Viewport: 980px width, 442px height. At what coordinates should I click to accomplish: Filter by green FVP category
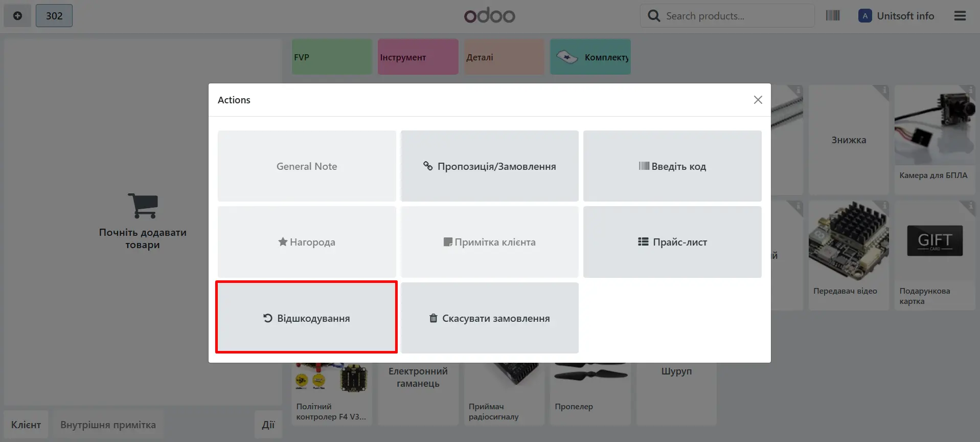(332, 57)
